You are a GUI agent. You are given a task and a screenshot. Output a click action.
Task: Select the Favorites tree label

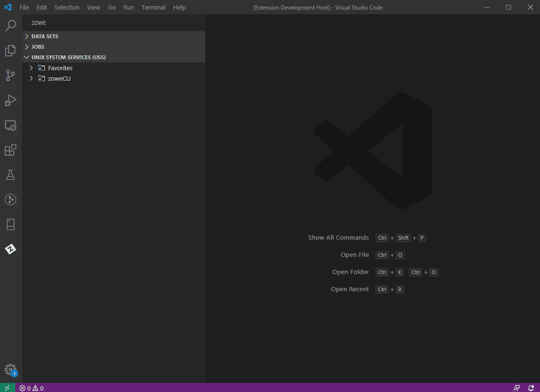60,68
